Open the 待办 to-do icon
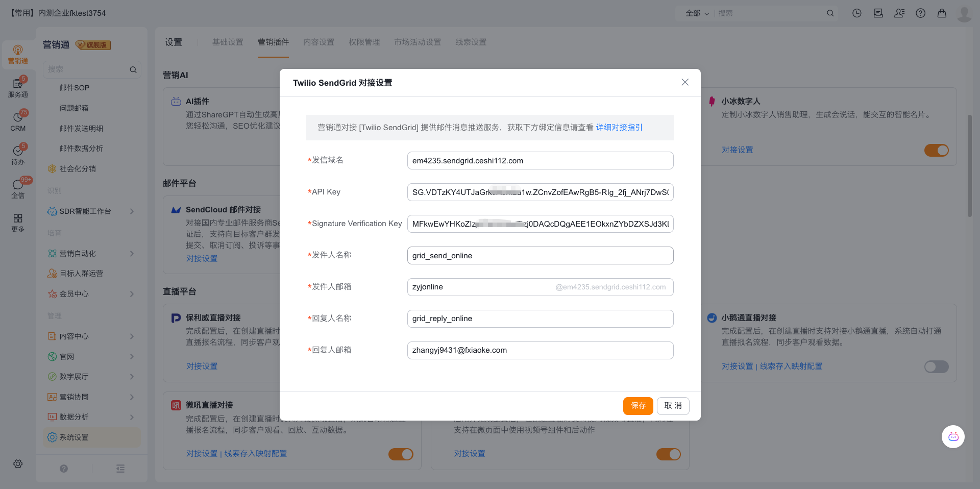Image resolution: width=980 pixels, height=489 pixels. (x=18, y=155)
